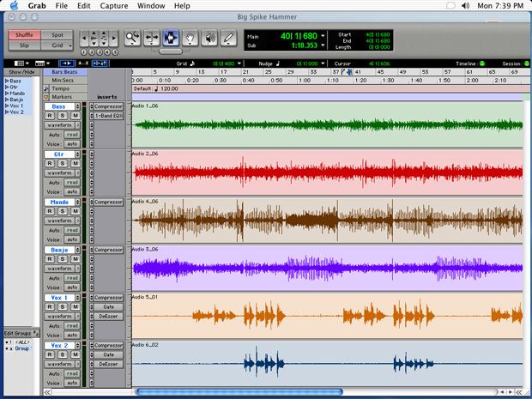Mute the Bass track
This screenshot has height=399, width=532.
75,116
